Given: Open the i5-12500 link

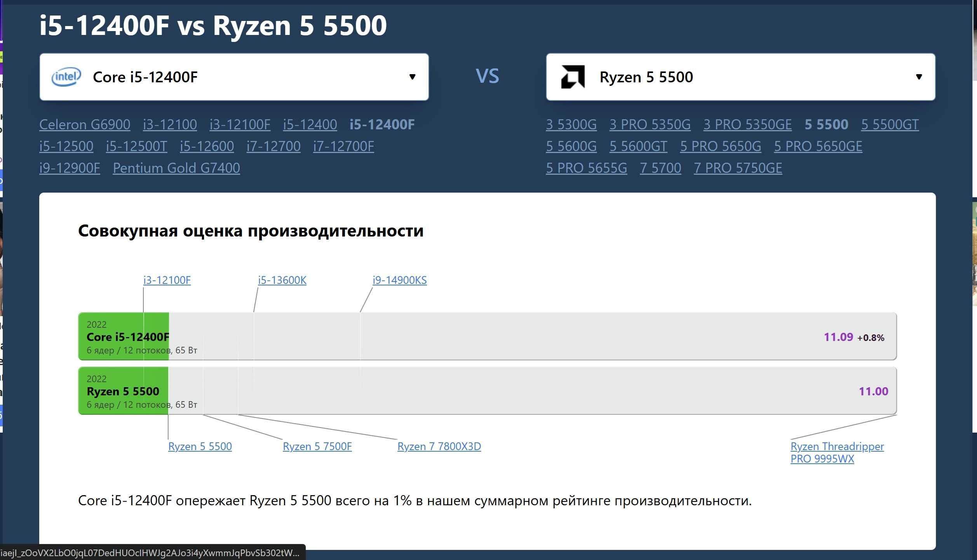Looking at the screenshot, I should [66, 146].
